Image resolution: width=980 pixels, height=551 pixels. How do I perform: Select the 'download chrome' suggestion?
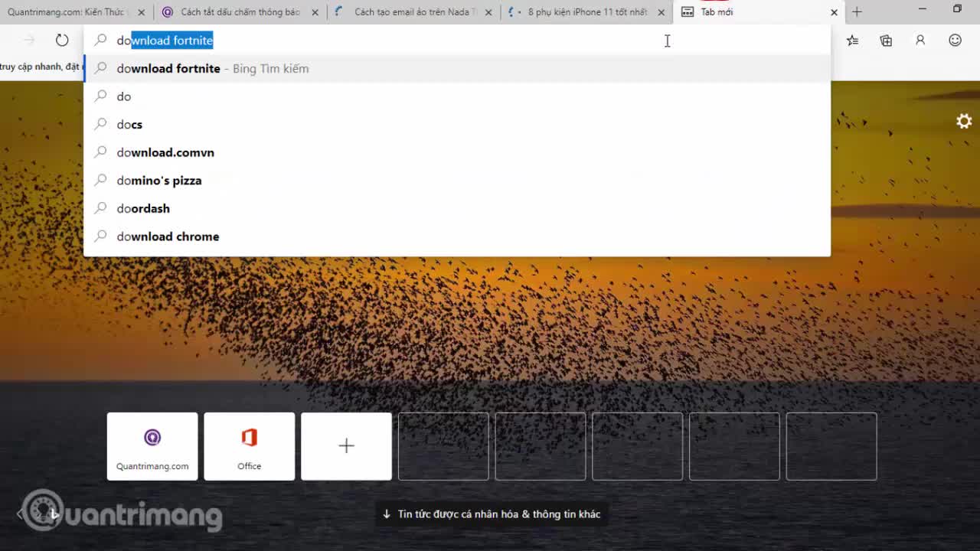(457, 236)
